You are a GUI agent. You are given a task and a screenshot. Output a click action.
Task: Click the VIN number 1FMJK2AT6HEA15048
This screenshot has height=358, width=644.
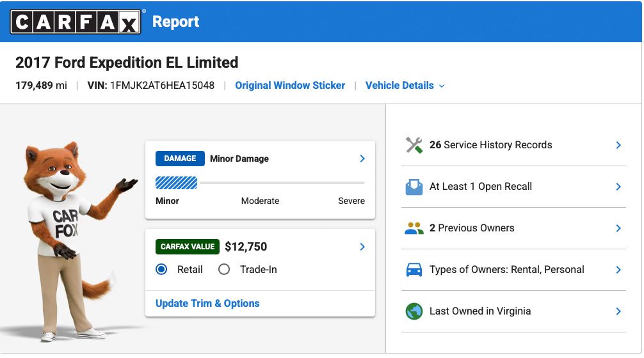(x=162, y=85)
